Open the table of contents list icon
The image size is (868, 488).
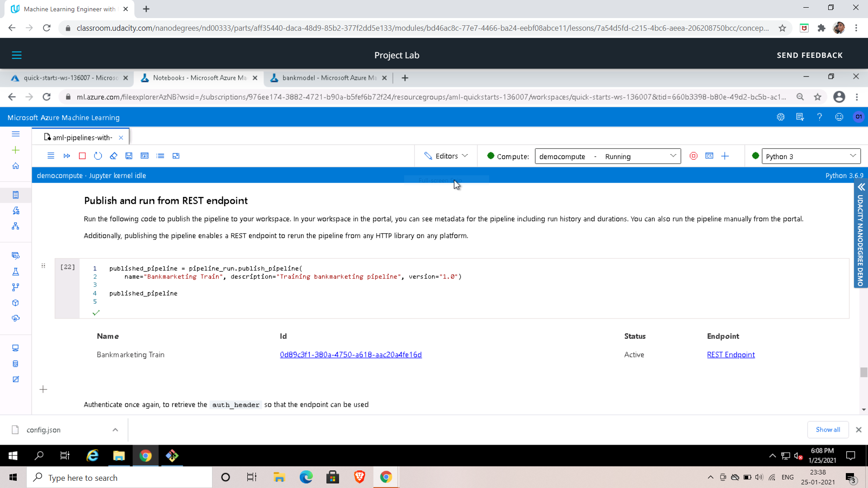[160, 156]
